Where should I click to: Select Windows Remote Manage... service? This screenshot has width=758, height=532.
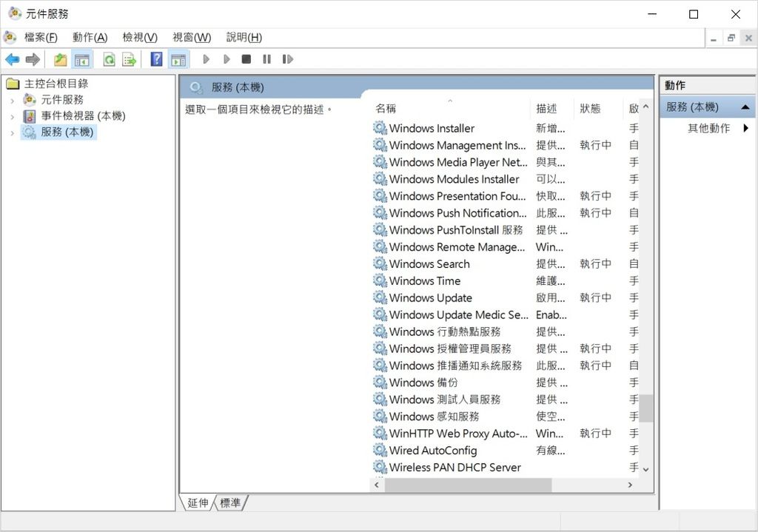[506, 247]
